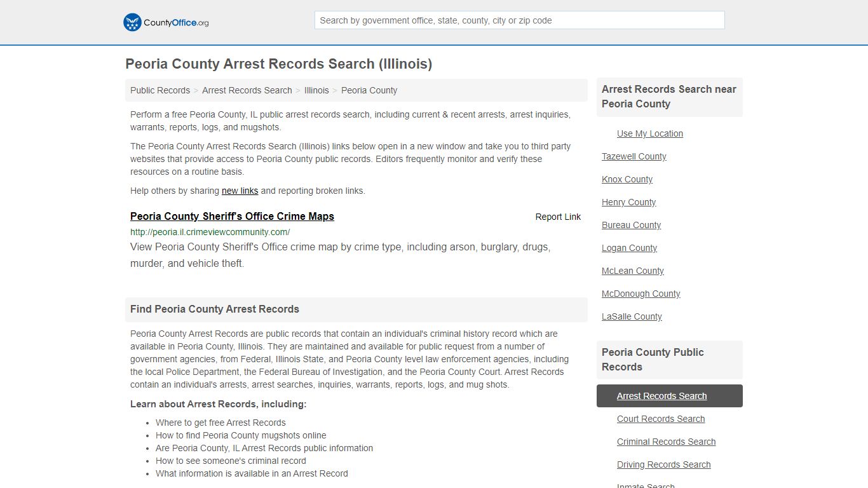Focus the government office search field

click(519, 20)
